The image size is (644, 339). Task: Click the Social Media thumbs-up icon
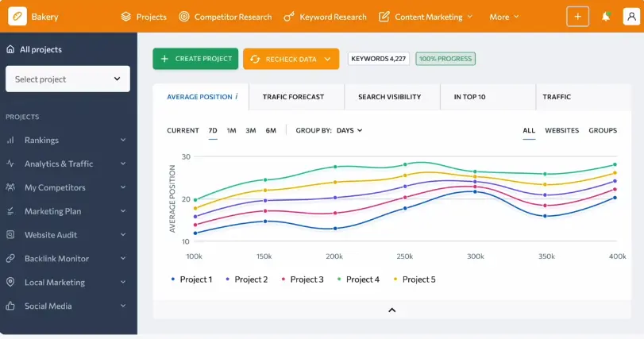pos(10,306)
